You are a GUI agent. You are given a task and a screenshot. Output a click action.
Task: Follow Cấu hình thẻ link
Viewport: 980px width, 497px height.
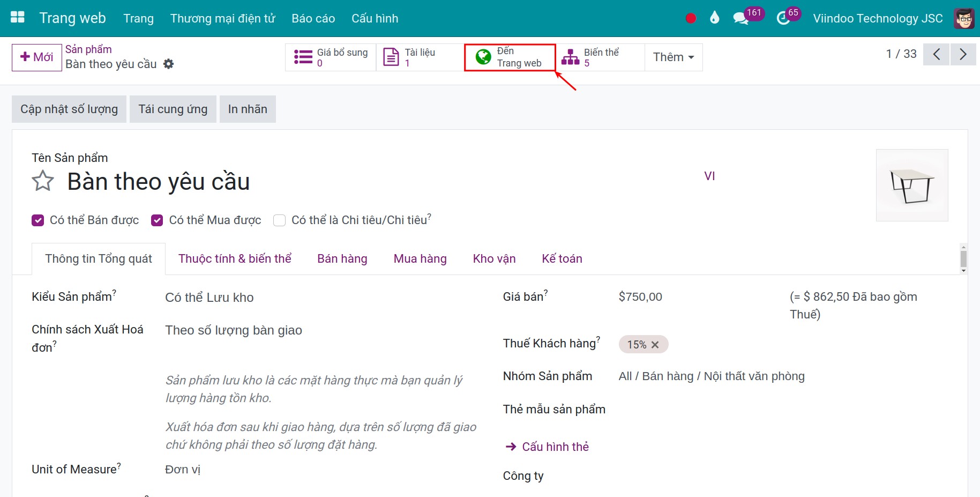pyautogui.click(x=547, y=447)
